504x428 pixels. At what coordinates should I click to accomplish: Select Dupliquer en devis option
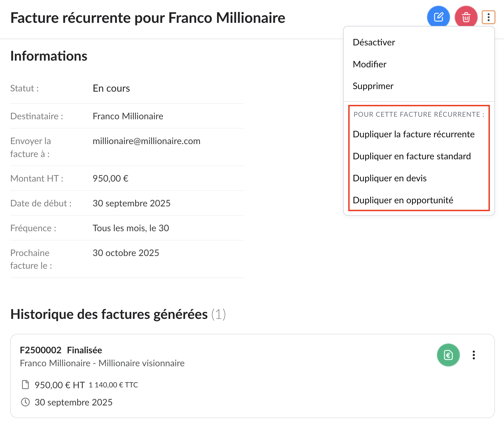389,178
